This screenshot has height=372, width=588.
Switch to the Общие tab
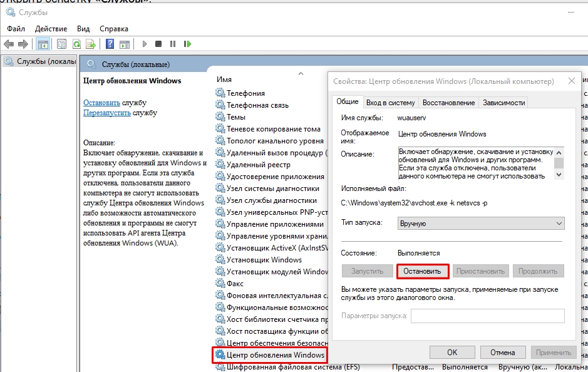point(348,101)
